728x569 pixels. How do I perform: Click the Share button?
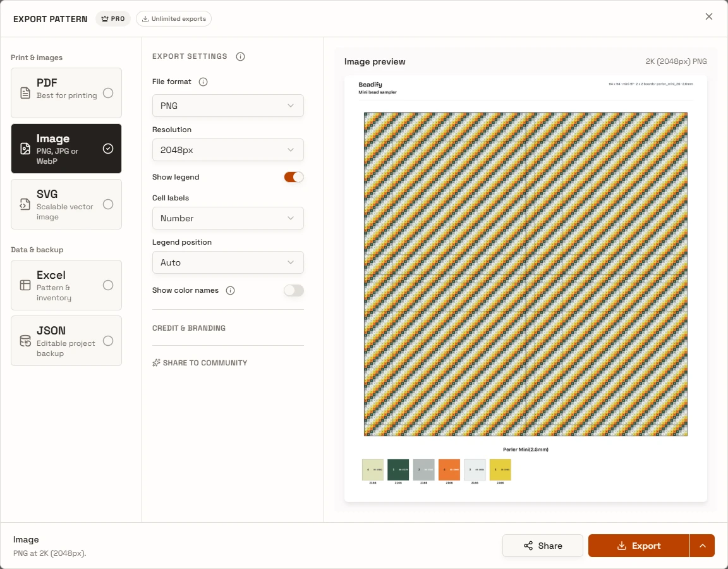(x=543, y=546)
